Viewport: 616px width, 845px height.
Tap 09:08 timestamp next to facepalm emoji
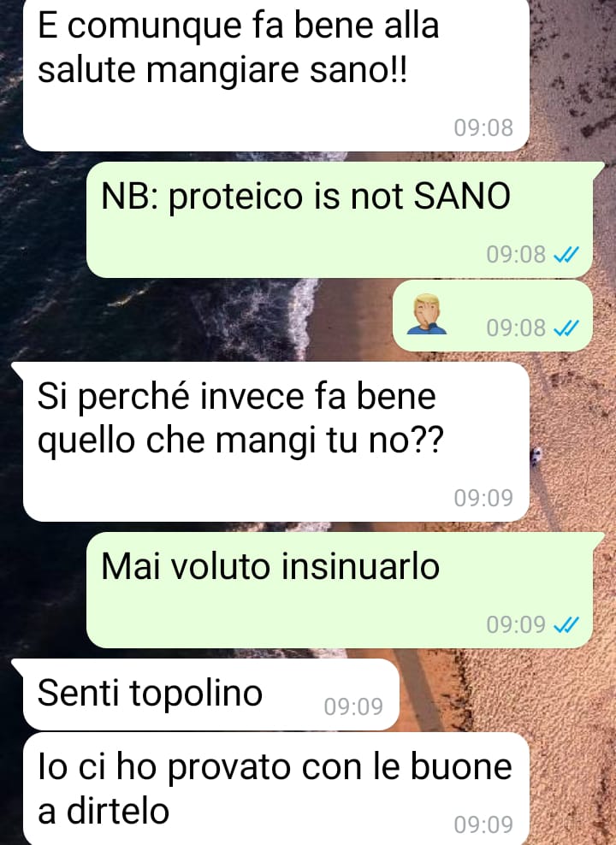[516, 327]
